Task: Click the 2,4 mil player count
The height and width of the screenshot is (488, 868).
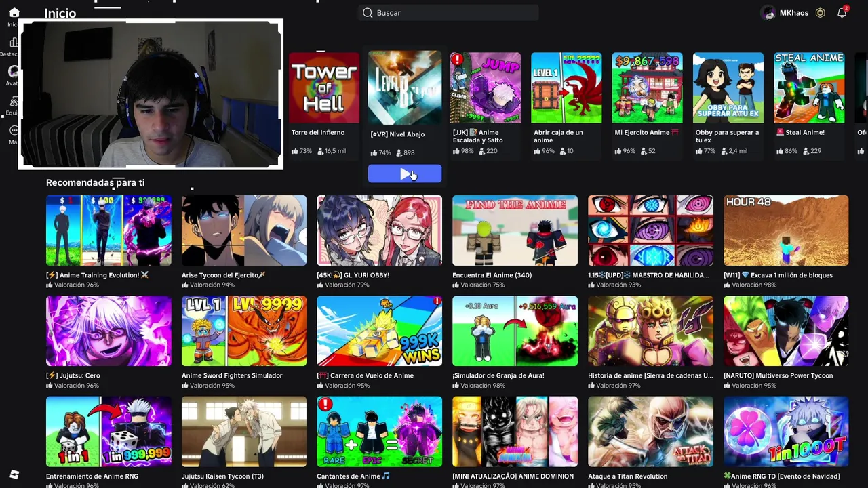Action: pyautogui.click(x=735, y=151)
